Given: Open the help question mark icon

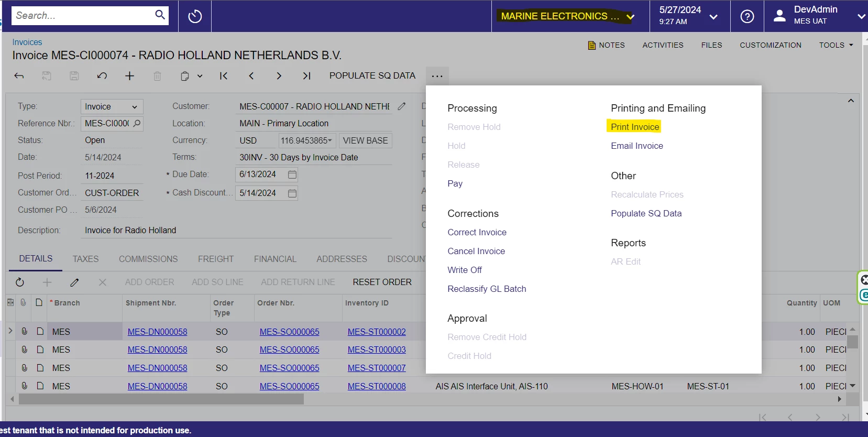Looking at the screenshot, I should [747, 16].
